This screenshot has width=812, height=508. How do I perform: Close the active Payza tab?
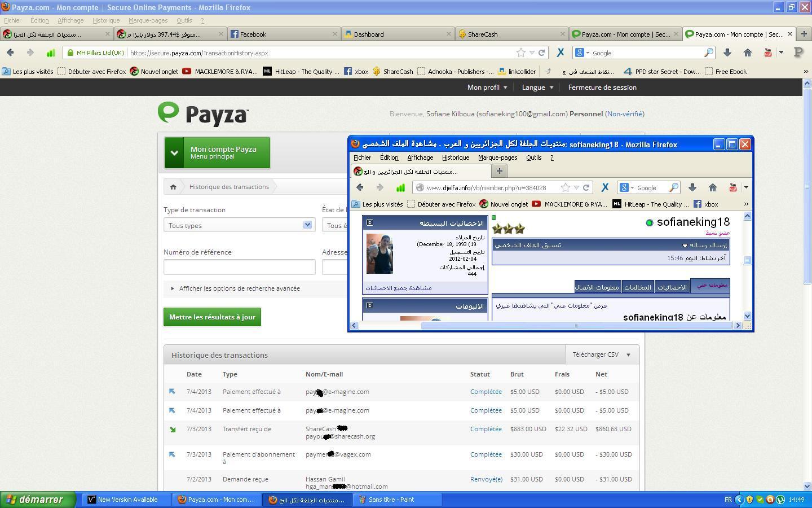789,34
